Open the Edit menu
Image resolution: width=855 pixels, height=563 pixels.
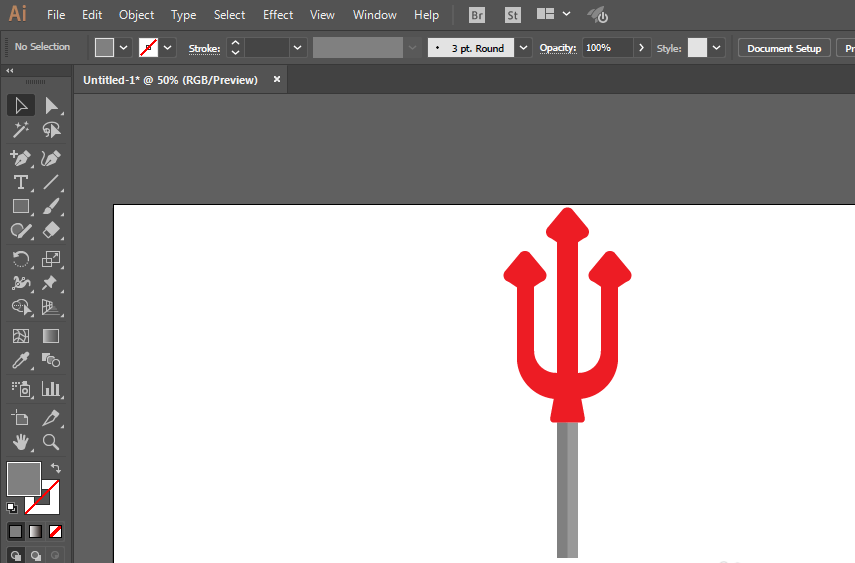click(92, 15)
